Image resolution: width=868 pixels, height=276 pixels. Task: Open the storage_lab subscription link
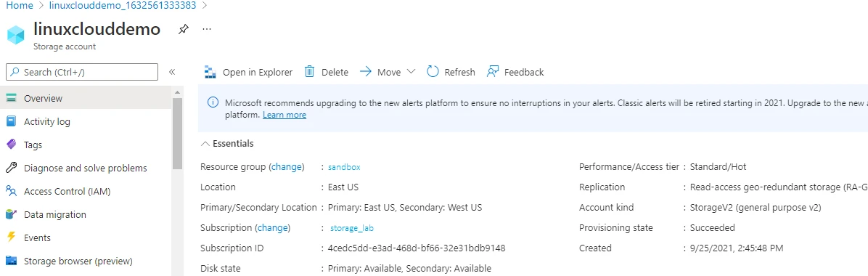coord(352,228)
